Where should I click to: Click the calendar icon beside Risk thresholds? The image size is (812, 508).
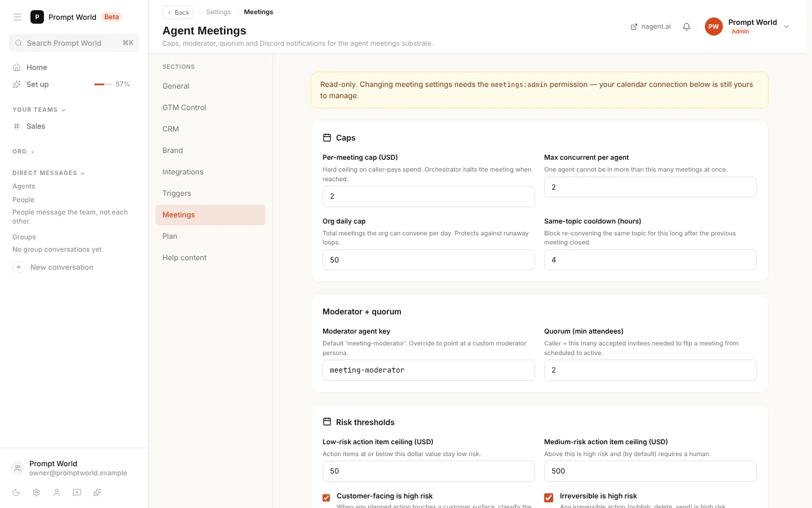tap(327, 422)
